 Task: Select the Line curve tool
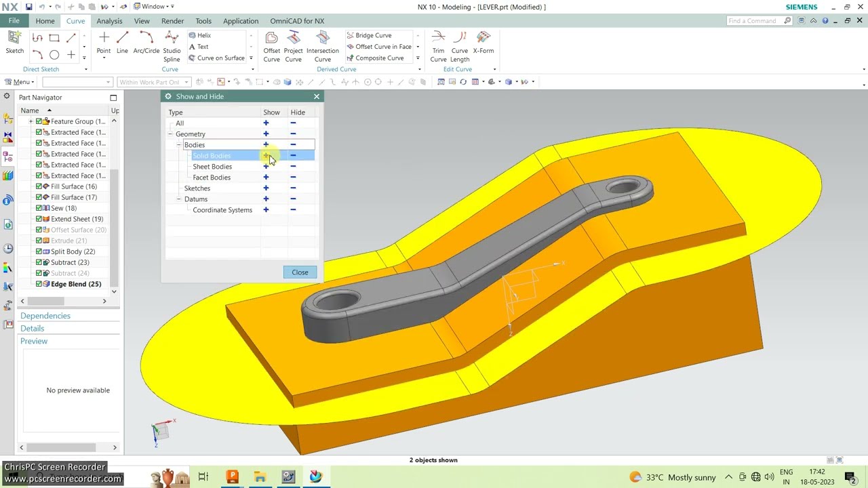(x=122, y=43)
